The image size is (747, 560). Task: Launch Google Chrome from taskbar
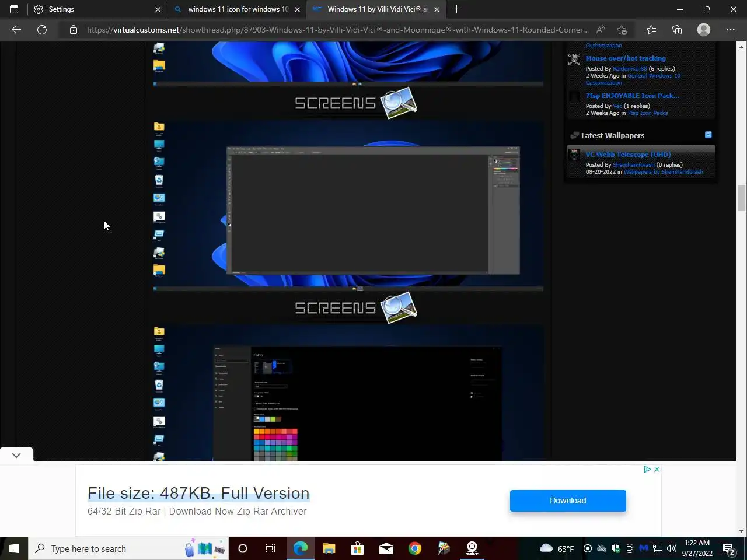coord(415,548)
